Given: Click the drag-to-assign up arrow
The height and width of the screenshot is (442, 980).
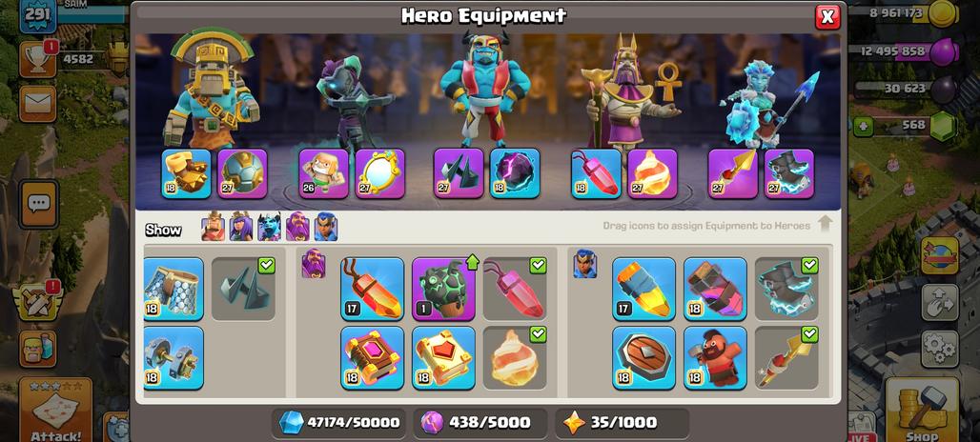Looking at the screenshot, I should 825,224.
